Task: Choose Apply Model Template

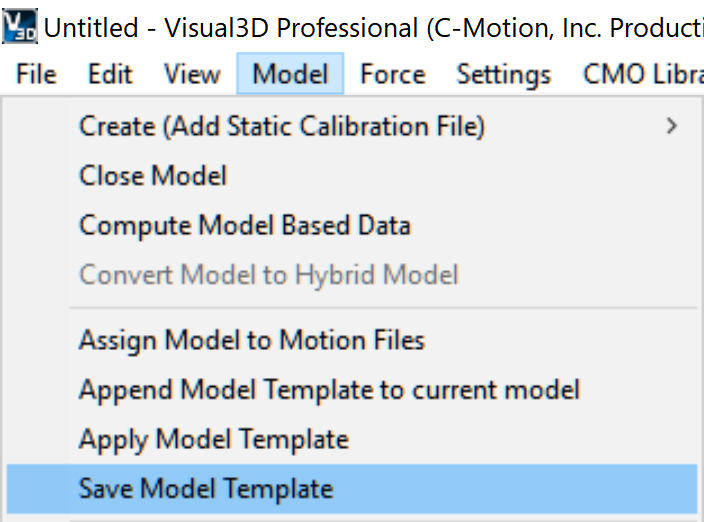Action: (352, 439)
